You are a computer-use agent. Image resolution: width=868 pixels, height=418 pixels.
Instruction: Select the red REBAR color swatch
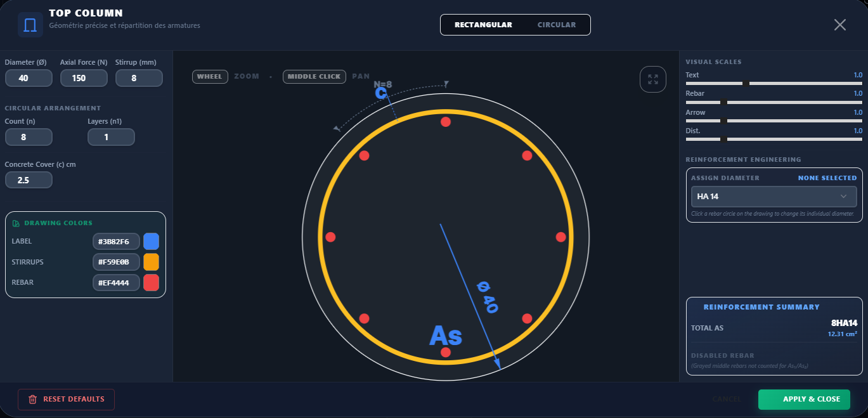pyautogui.click(x=151, y=282)
